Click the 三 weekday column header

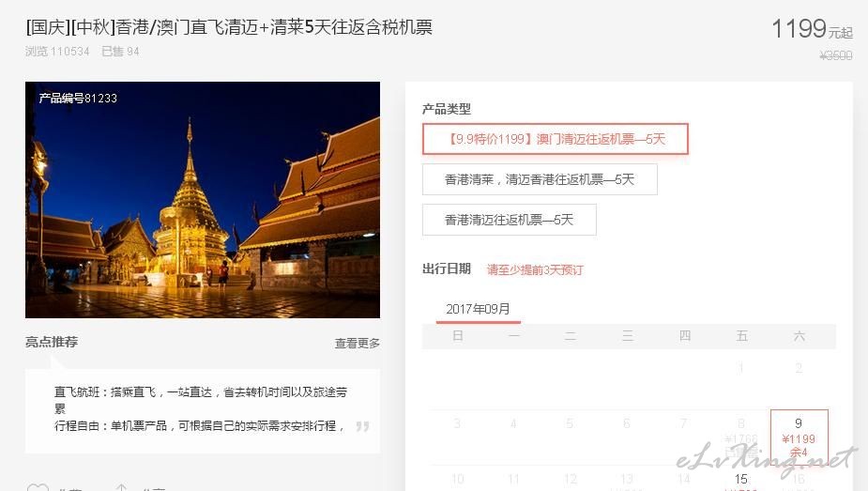tap(628, 336)
